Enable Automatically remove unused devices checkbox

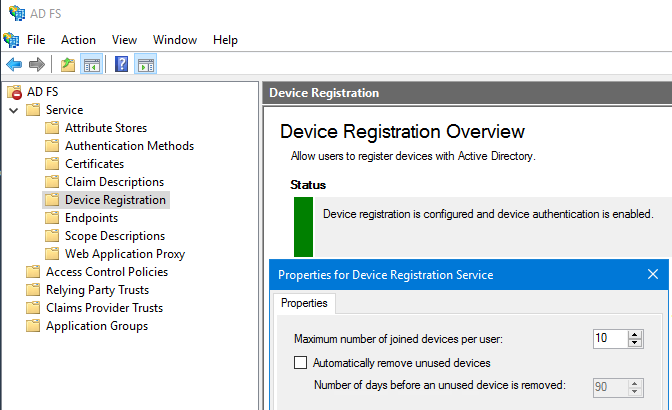click(x=301, y=363)
